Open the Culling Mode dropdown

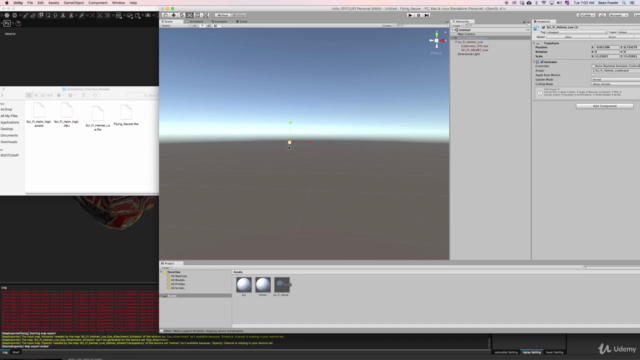coord(616,84)
